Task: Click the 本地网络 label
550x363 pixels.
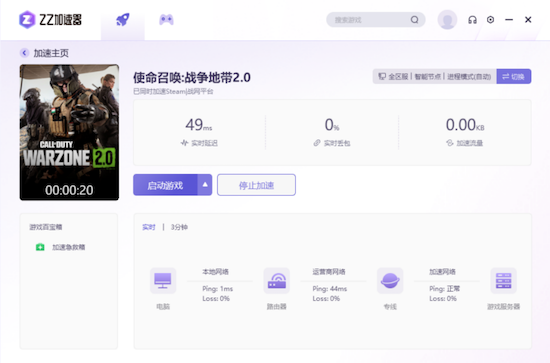Action: point(215,272)
